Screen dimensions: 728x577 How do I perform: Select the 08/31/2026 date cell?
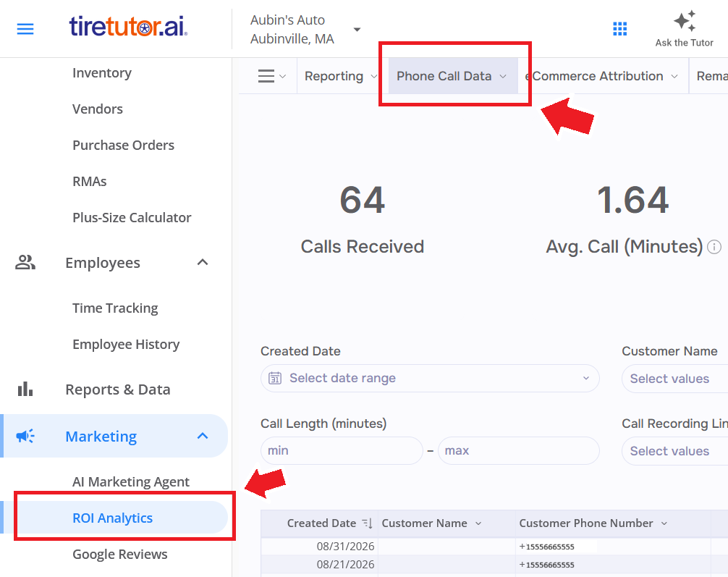(x=345, y=547)
